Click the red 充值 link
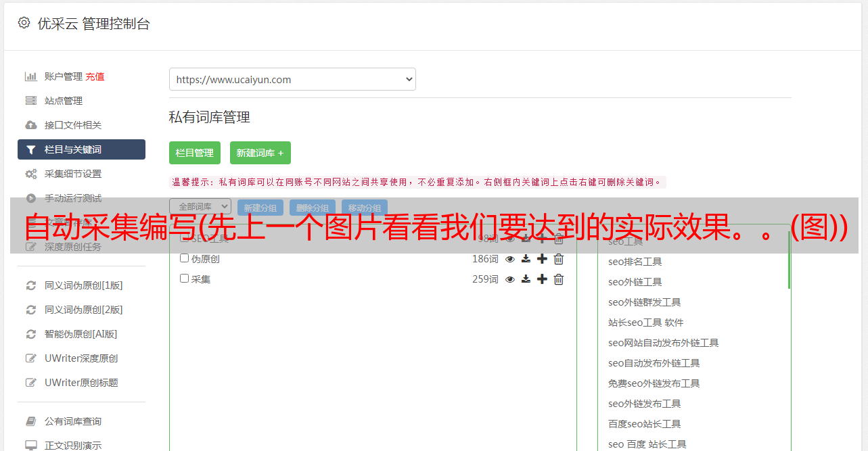This screenshot has height=451, width=868. pyautogui.click(x=95, y=76)
